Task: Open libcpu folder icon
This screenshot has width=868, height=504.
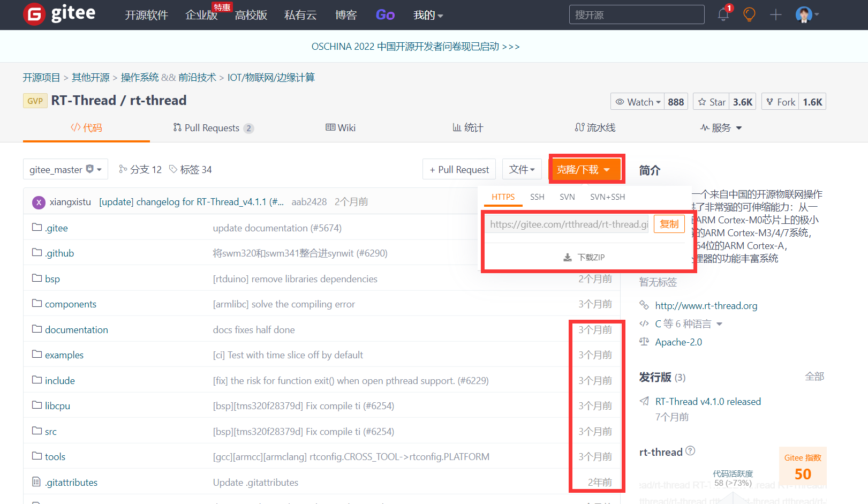Action: (x=37, y=405)
